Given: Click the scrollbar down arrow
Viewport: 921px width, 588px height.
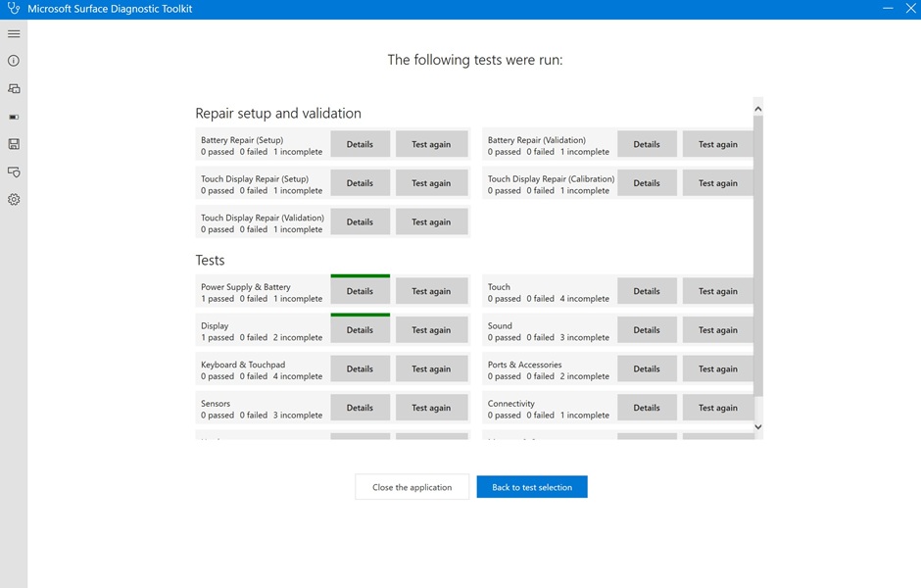Looking at the screenshot, I should tap(757, 427).
